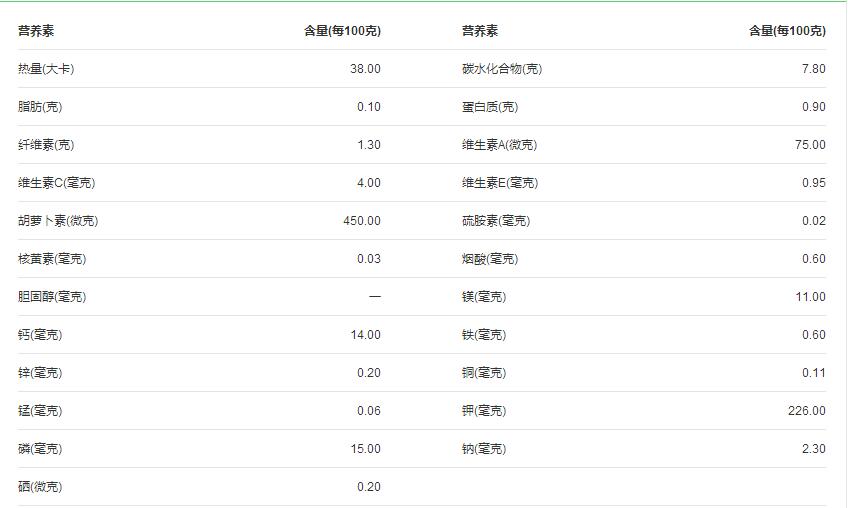Click the 维生素E(毫克) label
This screenshot has height=508, width=848.
(x=499, y=183)
